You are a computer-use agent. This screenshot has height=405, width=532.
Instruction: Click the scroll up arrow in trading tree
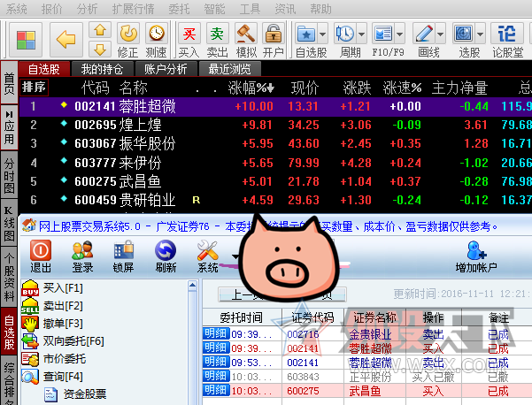pyautogui.click(x=192, y=286)
